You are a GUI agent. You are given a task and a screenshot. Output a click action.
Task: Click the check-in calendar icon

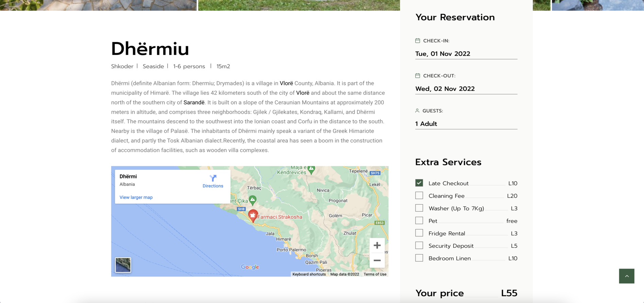pyautogui.click(x=418, y=40)
